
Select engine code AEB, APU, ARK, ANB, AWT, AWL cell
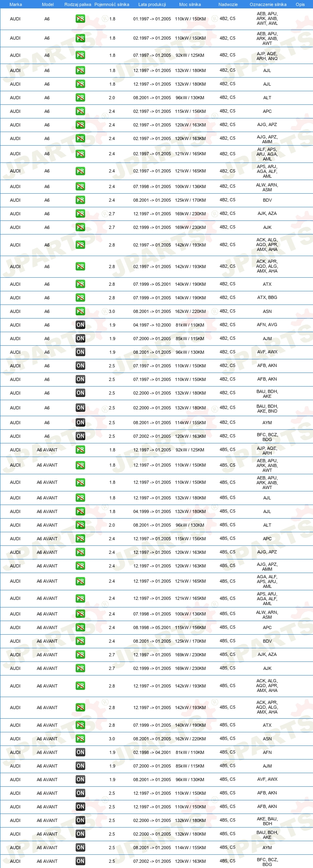(x=267, y=19)
